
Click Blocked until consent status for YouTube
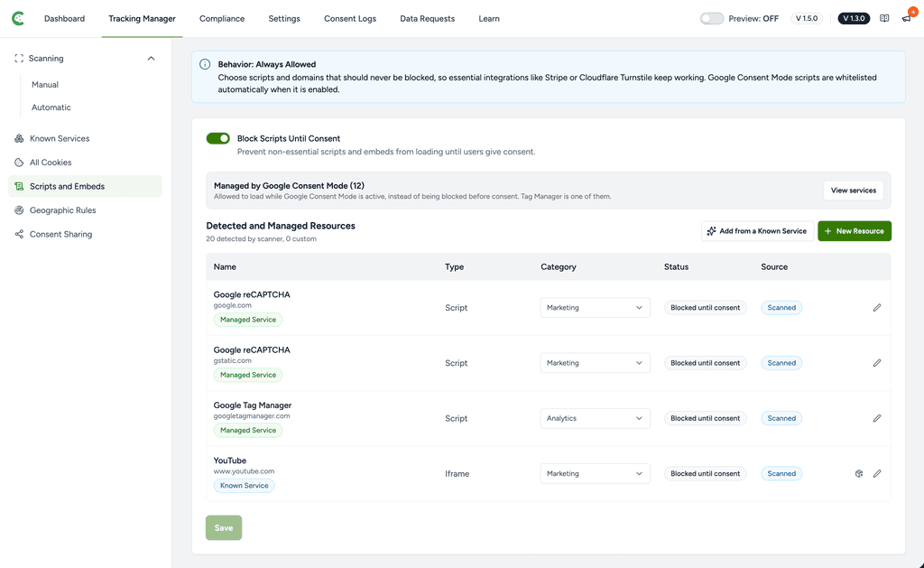tap(706, 473)
